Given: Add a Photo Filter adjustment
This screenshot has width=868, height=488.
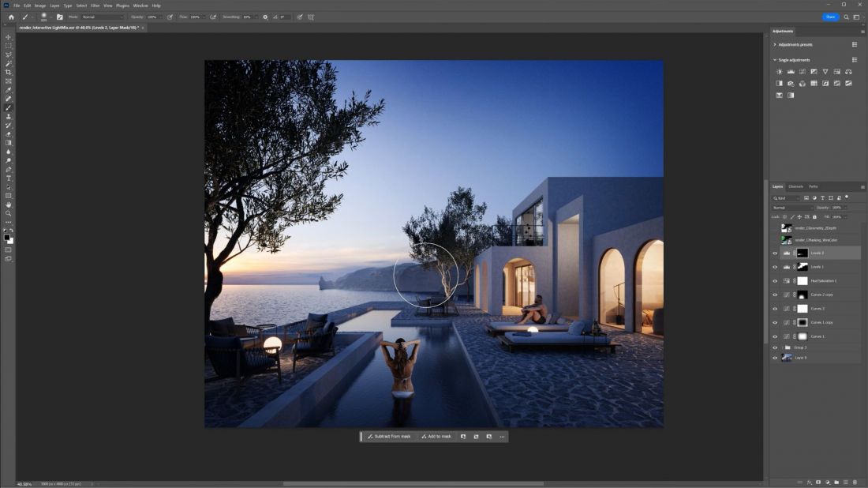Looking at the screenshot, I should (x=791, y=83).
